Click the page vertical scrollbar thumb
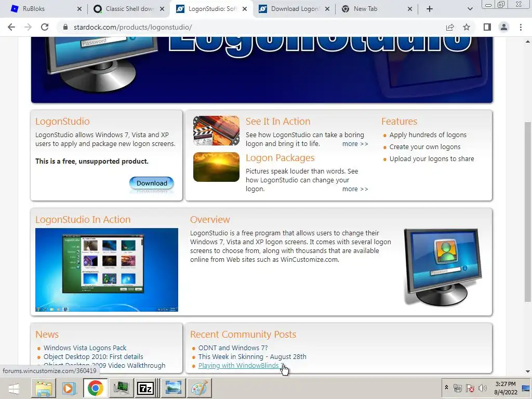The image size is (532, 399). 528,212
